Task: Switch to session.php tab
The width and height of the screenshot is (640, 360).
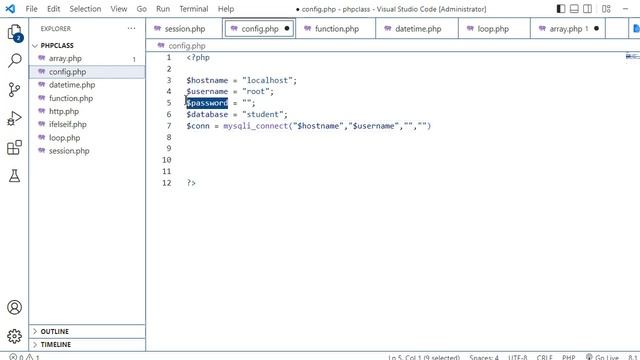Action: coord(184,29)
